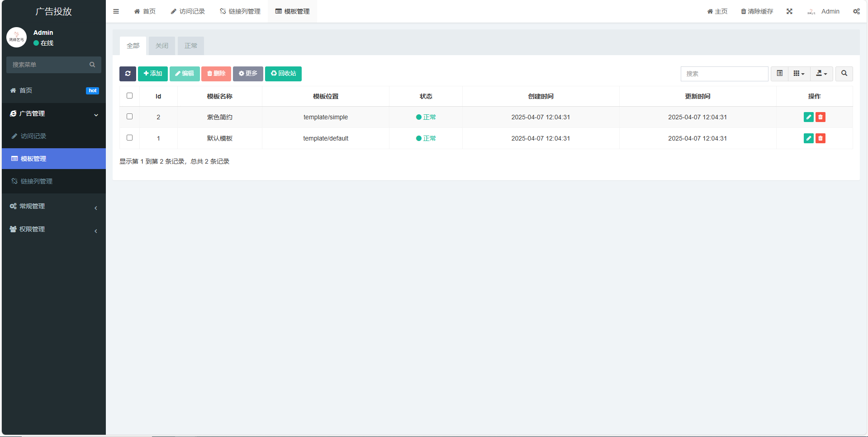Open the 回收站 recycle bin button
The image size is (868, 437).
coord(283,74)
